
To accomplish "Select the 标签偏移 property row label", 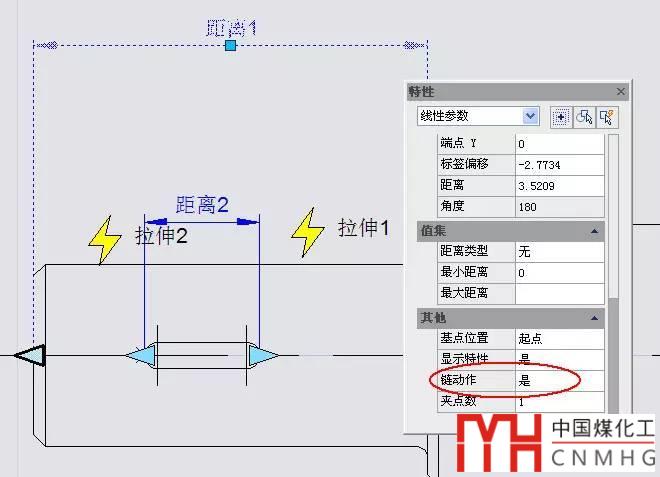I will pyautogui.click(x=476, y=165).
